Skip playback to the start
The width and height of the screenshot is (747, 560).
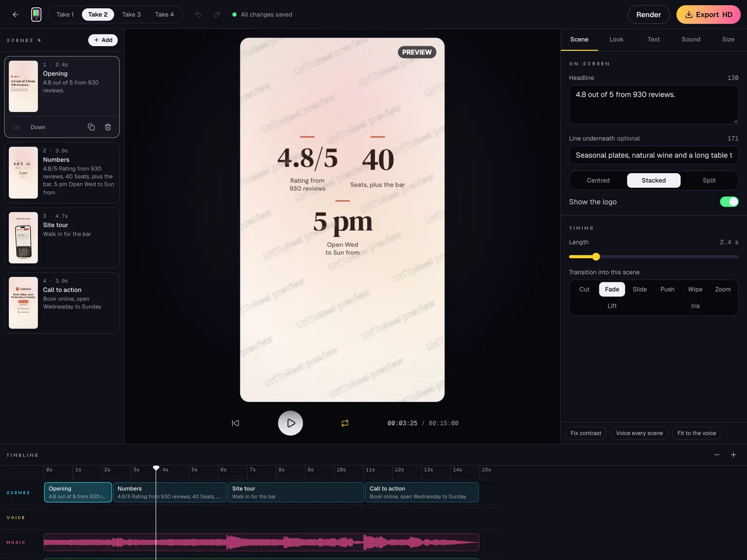pyautogui.click(x=235, y=423)
